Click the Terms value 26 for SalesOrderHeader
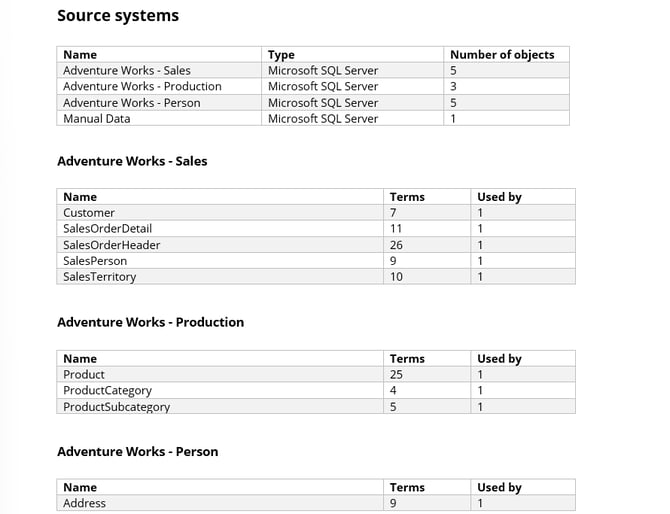670x514 pixels. [x=396, y=245]
